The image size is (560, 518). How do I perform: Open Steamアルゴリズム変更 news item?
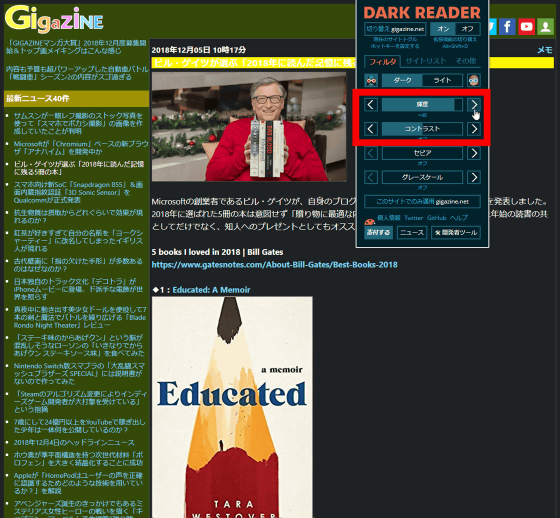click(x=80, y=402)
